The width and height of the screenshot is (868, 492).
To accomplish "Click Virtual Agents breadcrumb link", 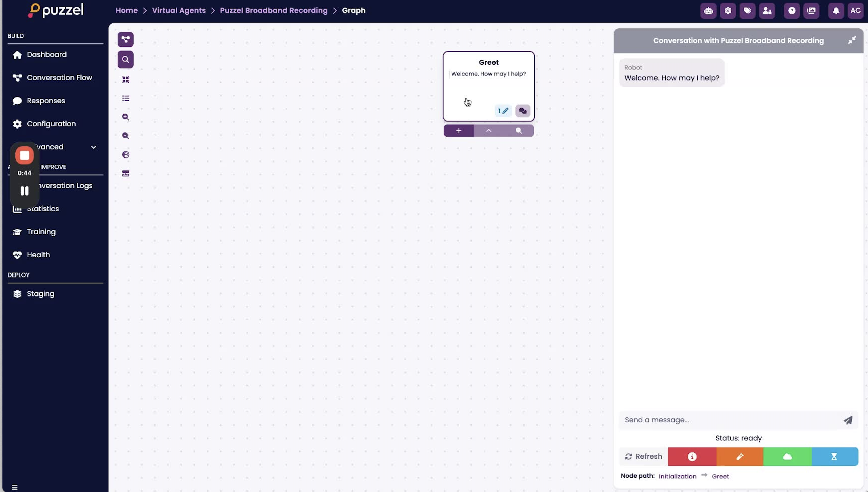I will (178, 11).
